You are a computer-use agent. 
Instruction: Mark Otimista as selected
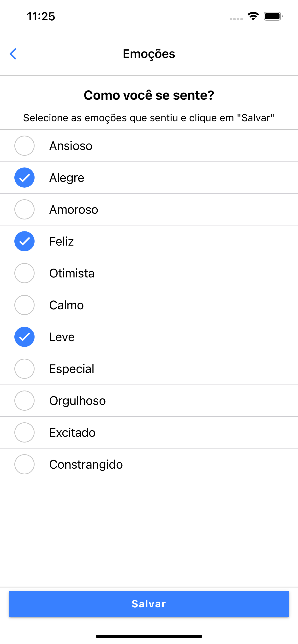click(x=24, y=273)
